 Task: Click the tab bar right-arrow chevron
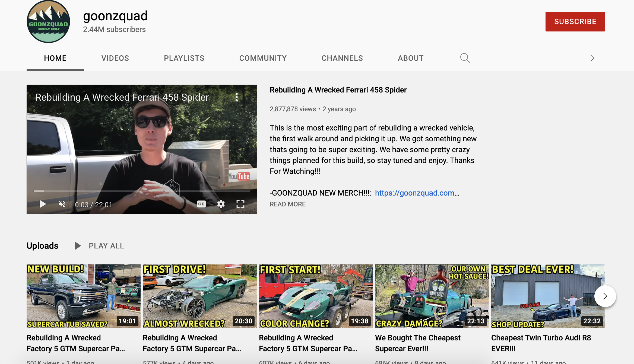pyautogui.click(x=592, y=58)
